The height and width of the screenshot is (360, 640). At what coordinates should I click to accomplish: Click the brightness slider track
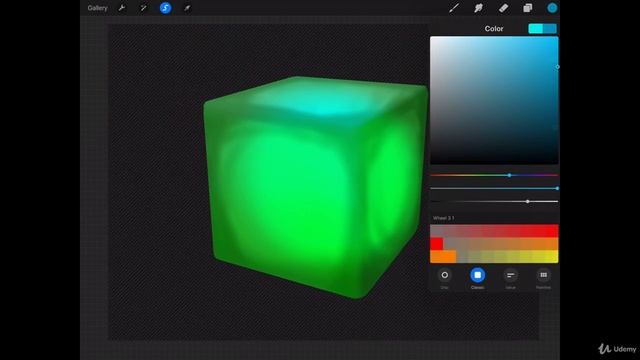pyautogui.click(x=494, y=201)
